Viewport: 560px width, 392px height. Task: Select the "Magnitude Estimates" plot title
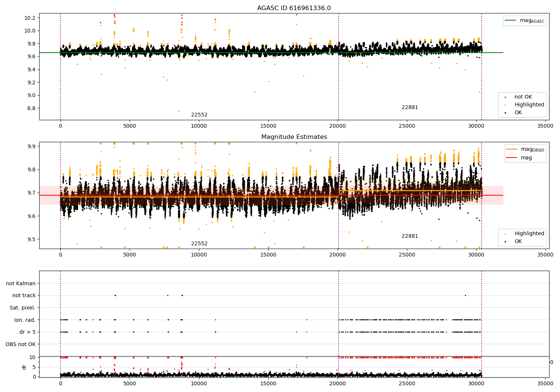294,137
